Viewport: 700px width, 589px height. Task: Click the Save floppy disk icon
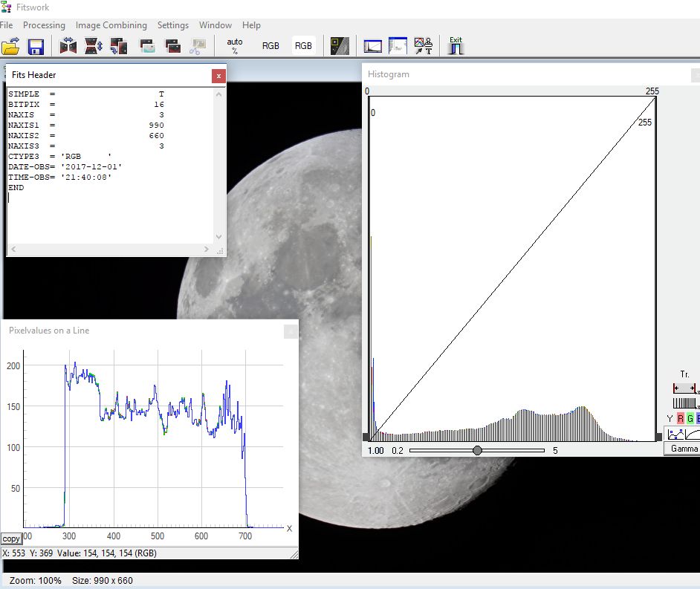pos(36,46)
